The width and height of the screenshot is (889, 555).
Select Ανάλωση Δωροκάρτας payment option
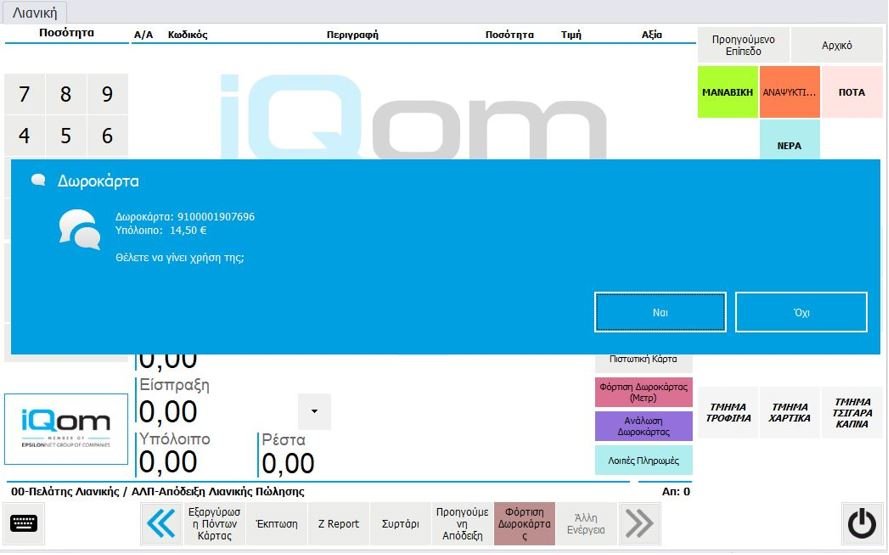tap(643, 426)
